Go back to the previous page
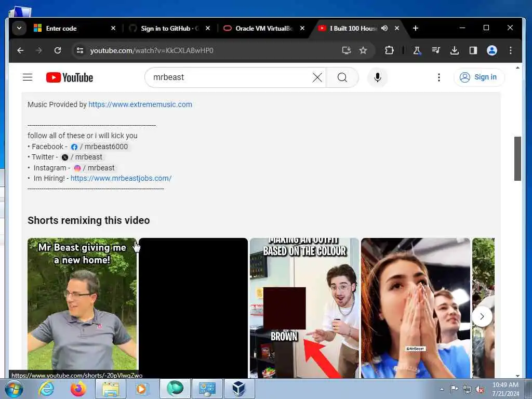Image resolution: width=532 pixels, height=399 pixels. coord(20,50)
